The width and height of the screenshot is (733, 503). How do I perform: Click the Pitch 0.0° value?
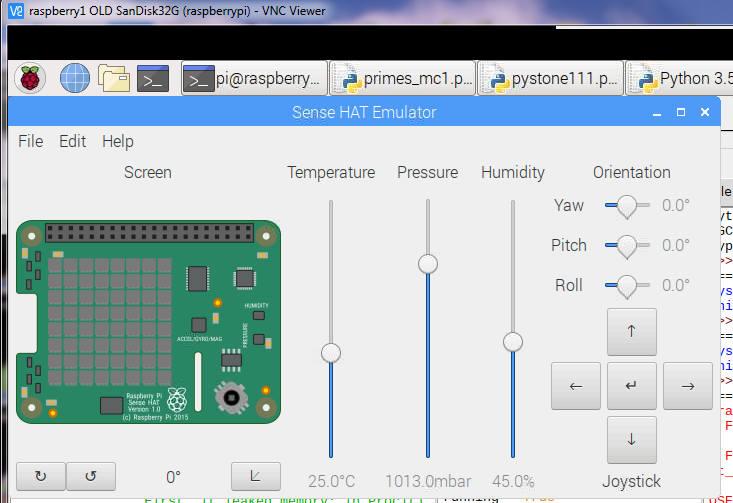point(676,245)
